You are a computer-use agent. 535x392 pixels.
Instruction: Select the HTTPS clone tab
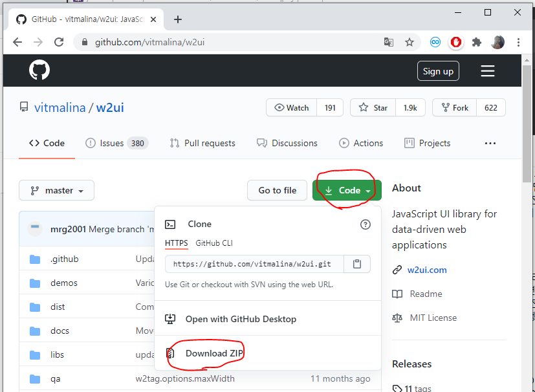coord(177,243)
